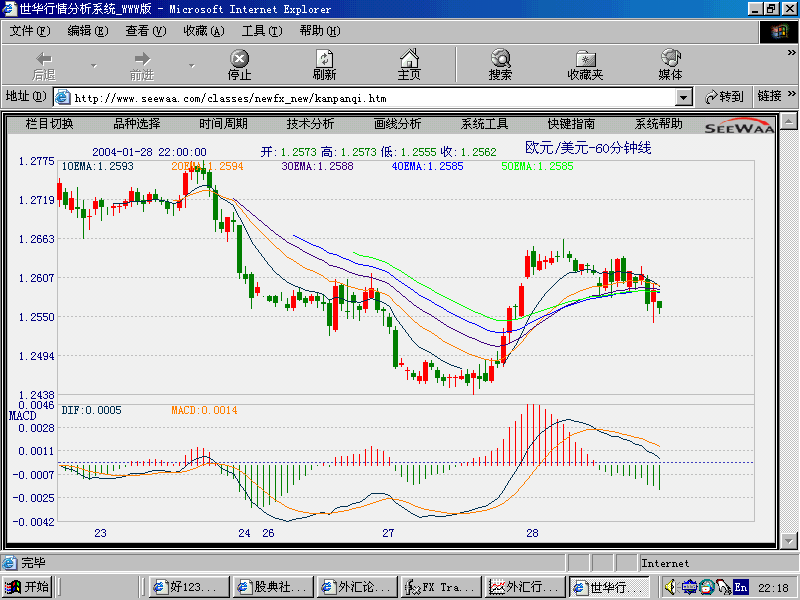
Task: Click the 开始 Start button
Action: click(x=27, y=587)
